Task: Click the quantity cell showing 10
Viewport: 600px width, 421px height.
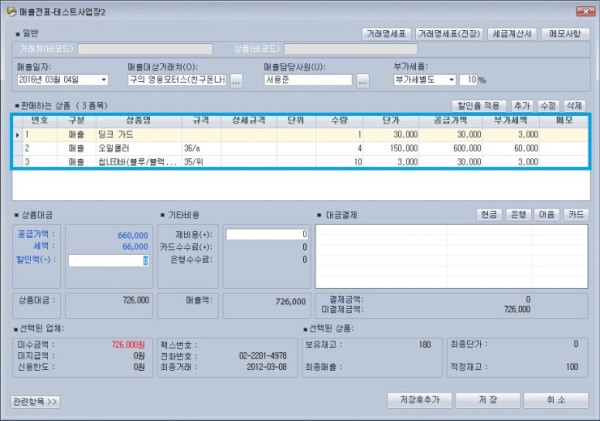Action: (x=339, y=162)
